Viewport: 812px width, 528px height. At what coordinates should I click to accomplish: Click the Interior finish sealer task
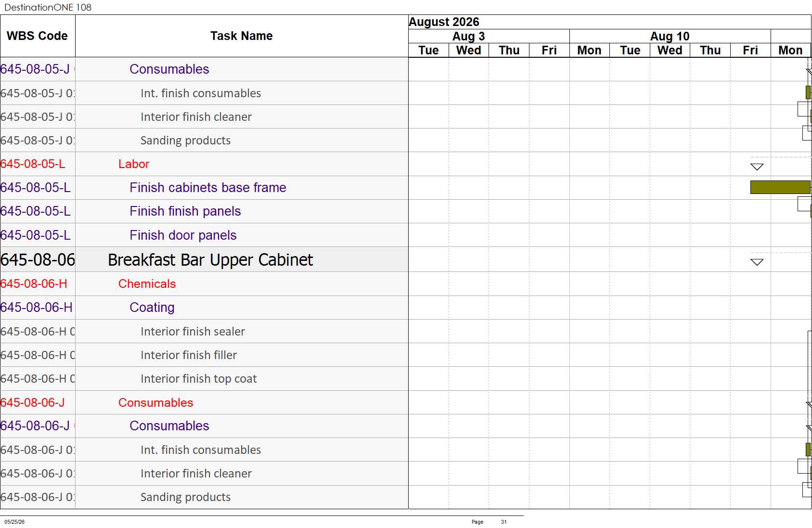(193, 332)
